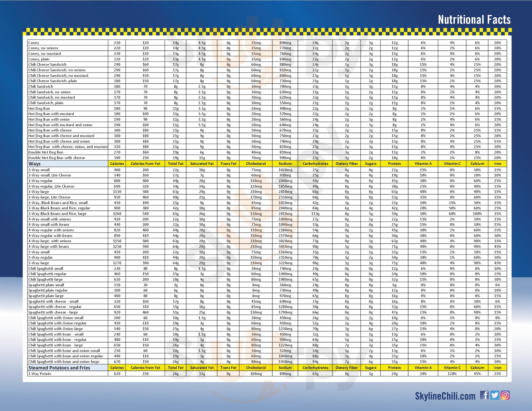Select the 3 Way Potato row label
Screen dimensions: 532x411
click(x=40, y=374)
